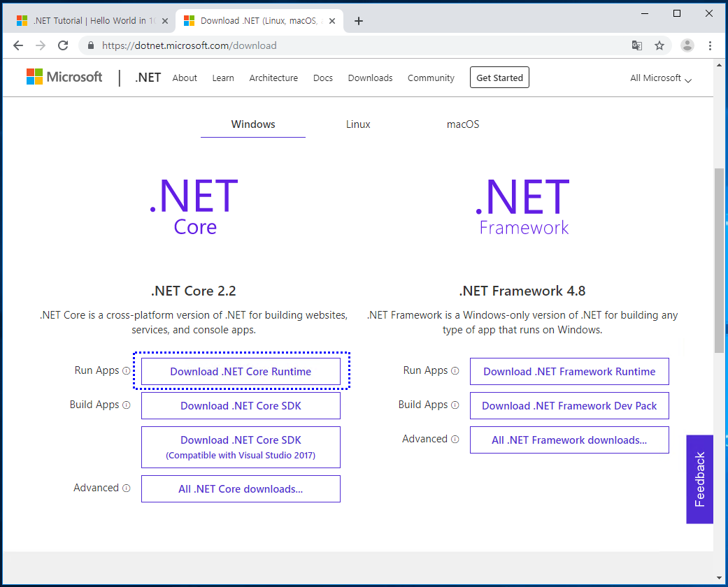Open the translate page icon
Viewport: 728px width, 587px height.
tap(637, 45)
